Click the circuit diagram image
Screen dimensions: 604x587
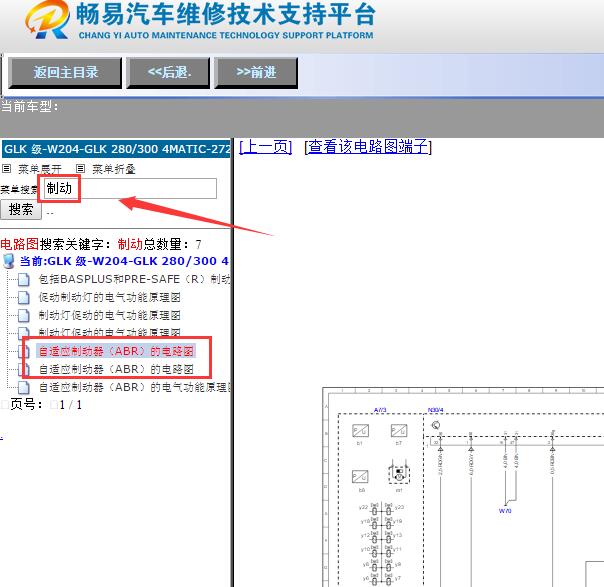click(x=463, y=487)
